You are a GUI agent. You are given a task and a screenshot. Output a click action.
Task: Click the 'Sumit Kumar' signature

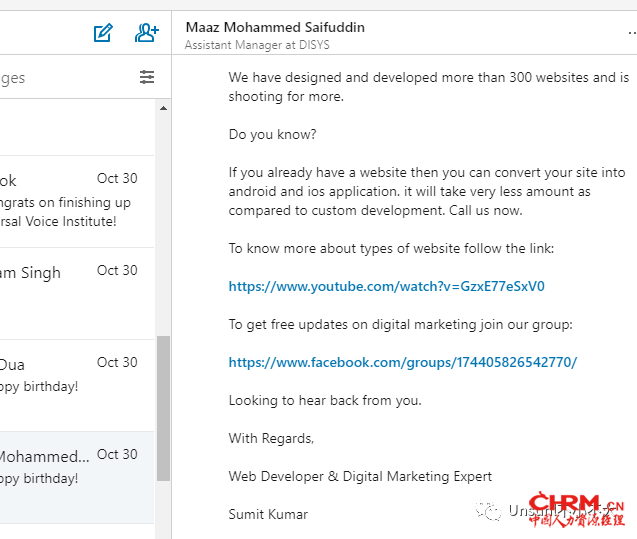[x=268, y=514]
